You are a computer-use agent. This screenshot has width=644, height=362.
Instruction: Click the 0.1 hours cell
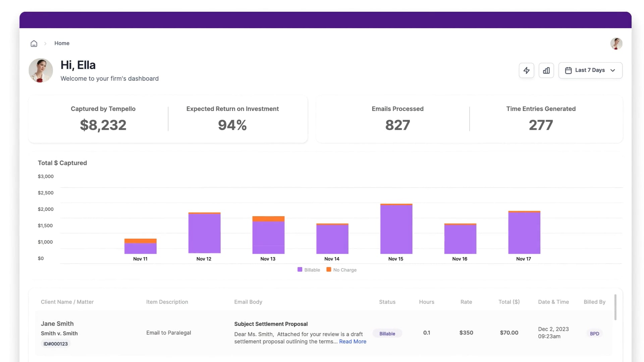tap(426, 333)
